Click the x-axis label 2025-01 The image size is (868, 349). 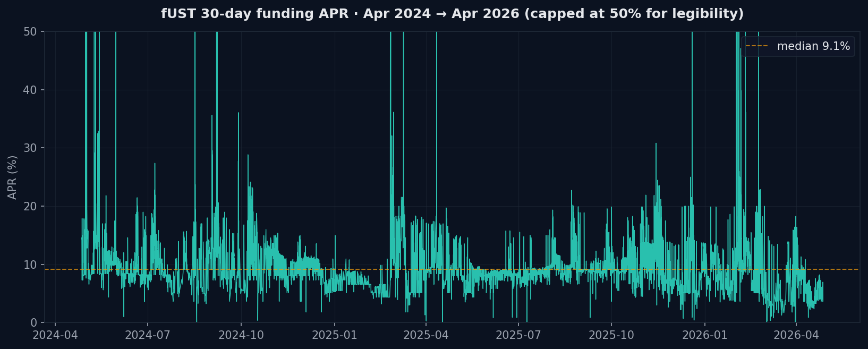click(x=335, y=335)
